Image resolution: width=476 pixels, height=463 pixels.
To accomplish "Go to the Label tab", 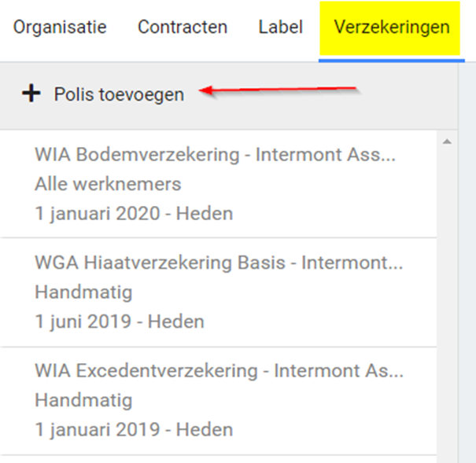I will [x=280, y=28].
